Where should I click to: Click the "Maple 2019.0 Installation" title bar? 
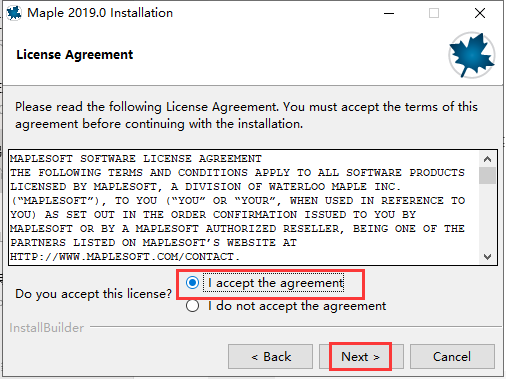[x=100, y=13]
